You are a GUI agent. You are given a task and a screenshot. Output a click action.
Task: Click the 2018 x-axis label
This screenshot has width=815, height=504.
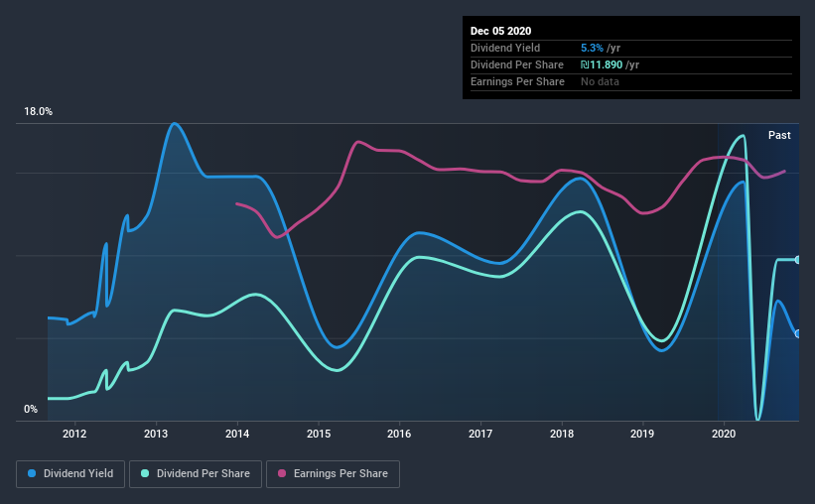pyautogui.click(x=562, y=434)
